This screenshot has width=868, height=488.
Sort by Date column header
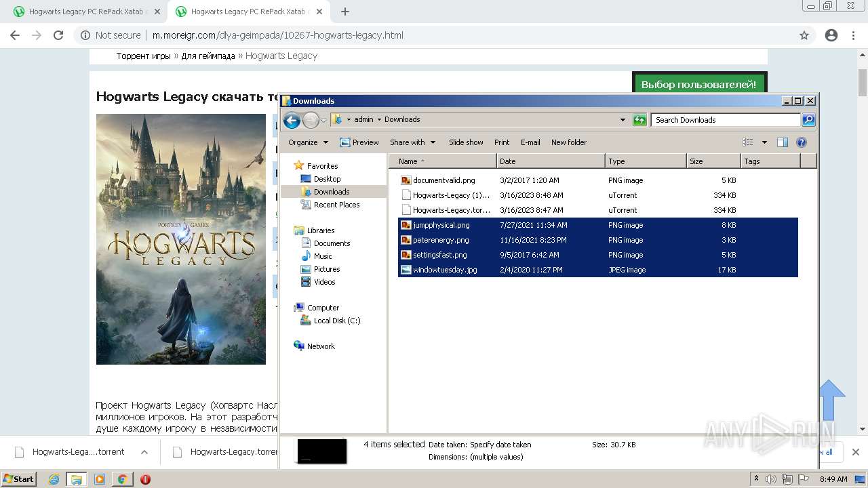tap(551, 161)
